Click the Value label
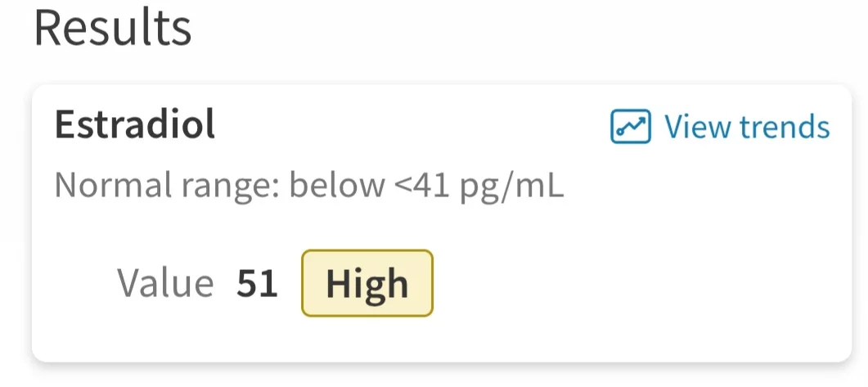868x387 pixels. pos(165,284)
